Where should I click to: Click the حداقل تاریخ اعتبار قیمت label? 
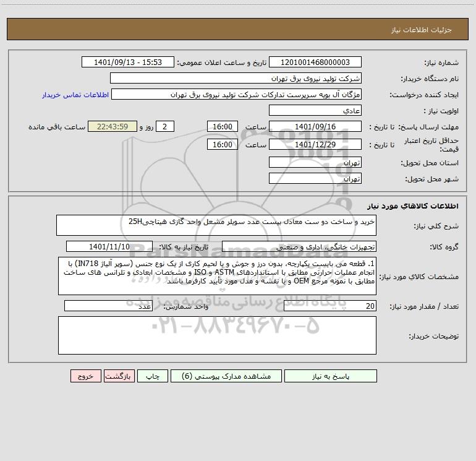(x=431, y=145)
